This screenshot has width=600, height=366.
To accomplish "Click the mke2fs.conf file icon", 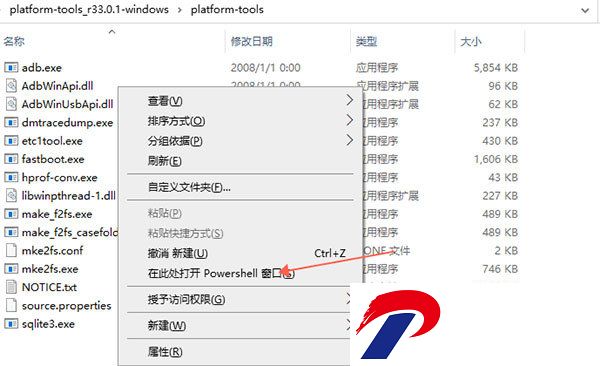I will coord(11,250).
